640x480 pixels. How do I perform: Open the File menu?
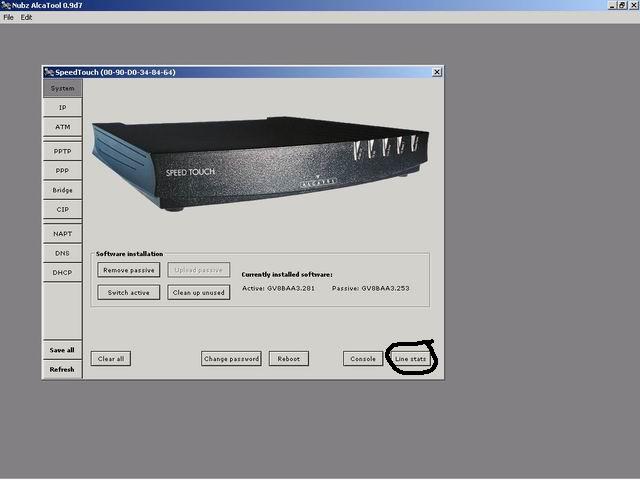[x=8, y=17]
